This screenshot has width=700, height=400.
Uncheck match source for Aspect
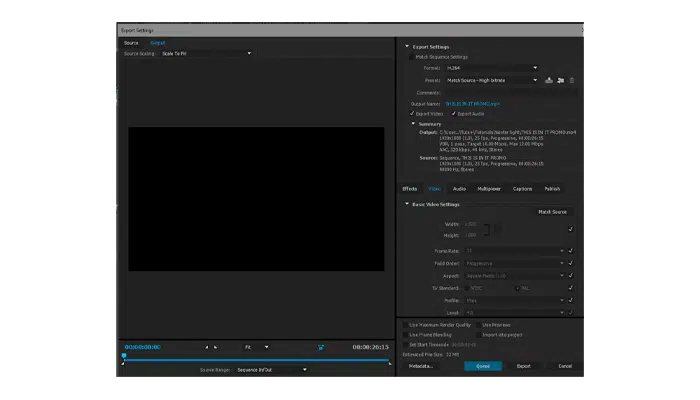pyautogui.click(x=571, y=275)
